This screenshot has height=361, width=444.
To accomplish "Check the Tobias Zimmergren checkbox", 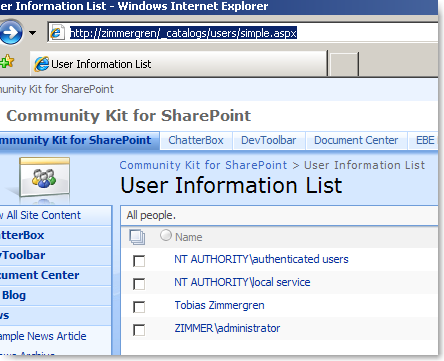I will coord(139,307).
